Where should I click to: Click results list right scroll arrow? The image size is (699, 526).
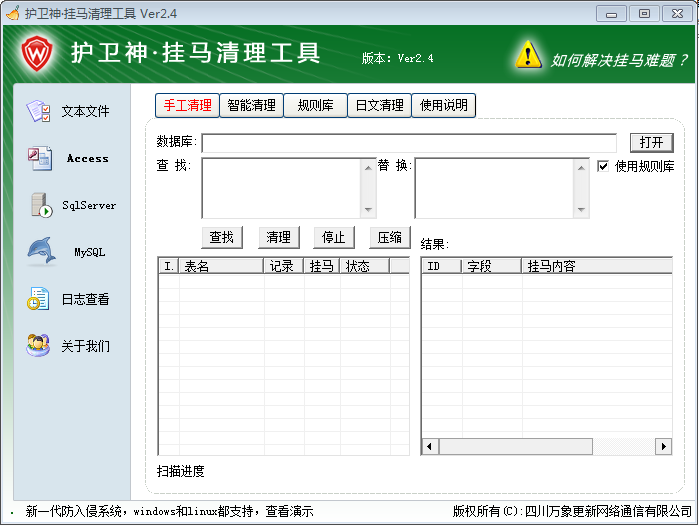point(663,446)
